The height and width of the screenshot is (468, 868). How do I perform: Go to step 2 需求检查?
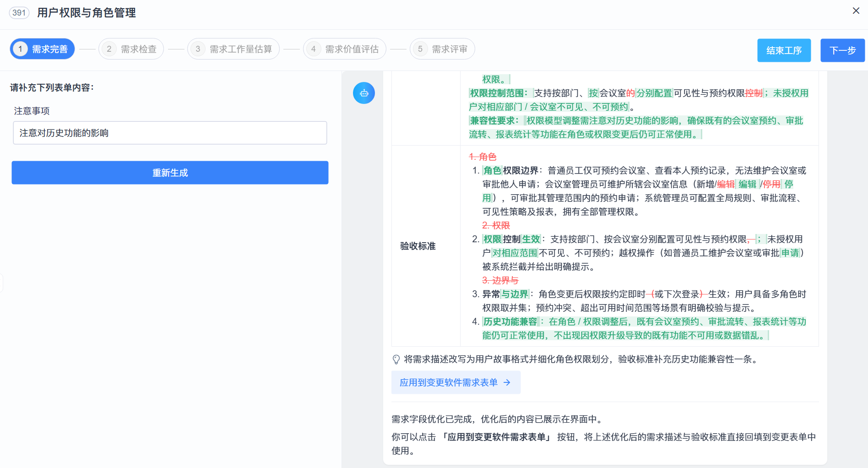(x=131, y=49)
